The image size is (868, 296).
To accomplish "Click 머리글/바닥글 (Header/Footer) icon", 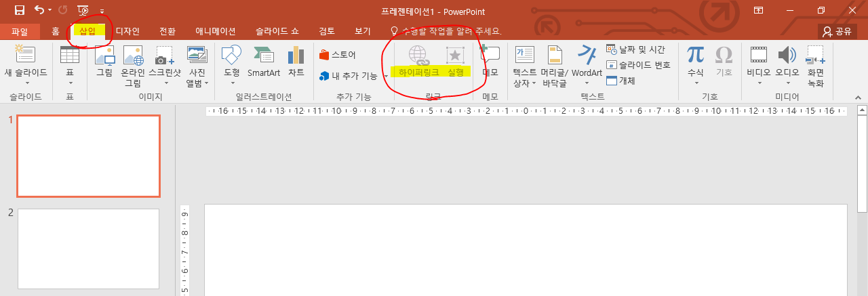I will pyautogui.click(x=555, y=56).
